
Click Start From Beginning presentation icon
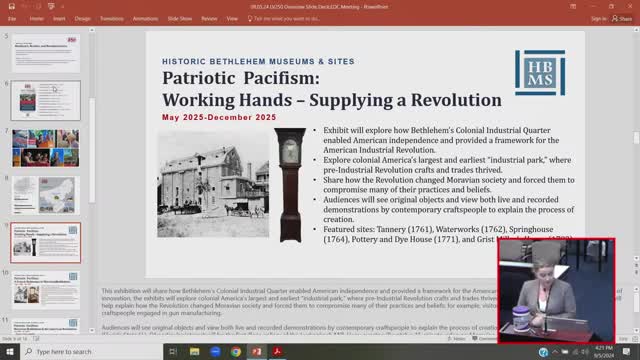coord(51,6)
